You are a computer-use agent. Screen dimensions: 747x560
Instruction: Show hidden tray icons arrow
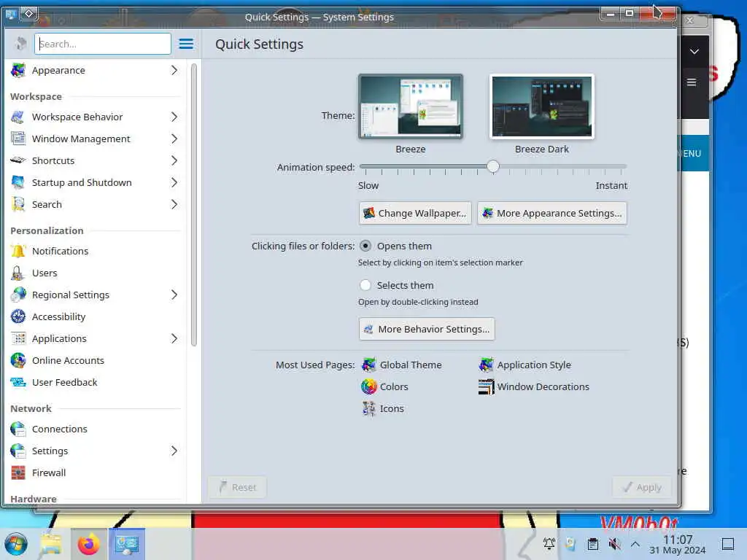[x=635, y=544]
